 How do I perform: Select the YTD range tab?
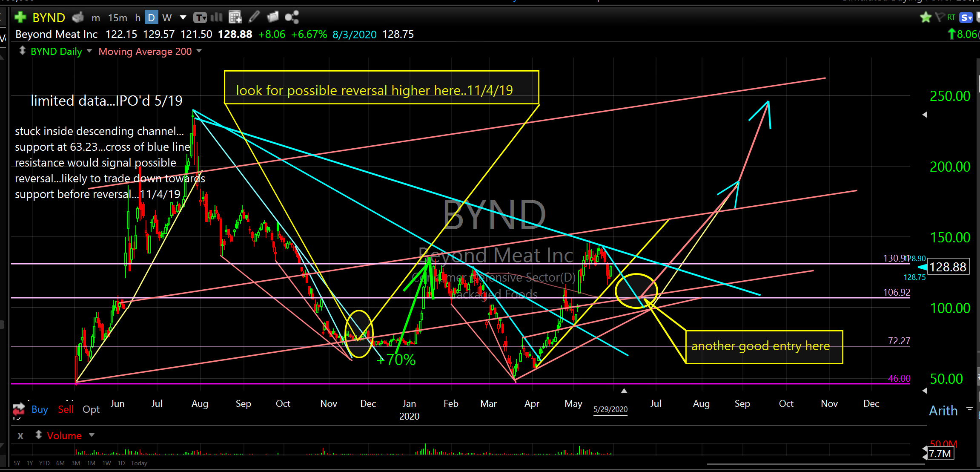pyautogui.click(x=44, y=463)
